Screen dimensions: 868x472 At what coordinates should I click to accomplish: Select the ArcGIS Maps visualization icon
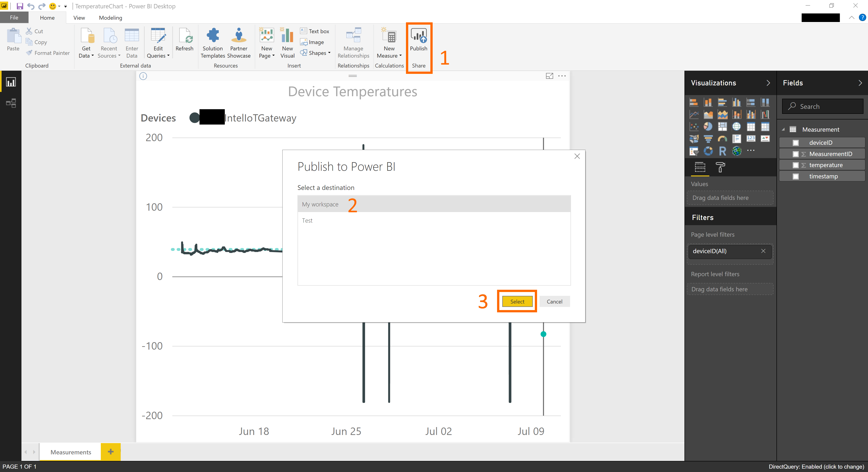pos(737,151)
